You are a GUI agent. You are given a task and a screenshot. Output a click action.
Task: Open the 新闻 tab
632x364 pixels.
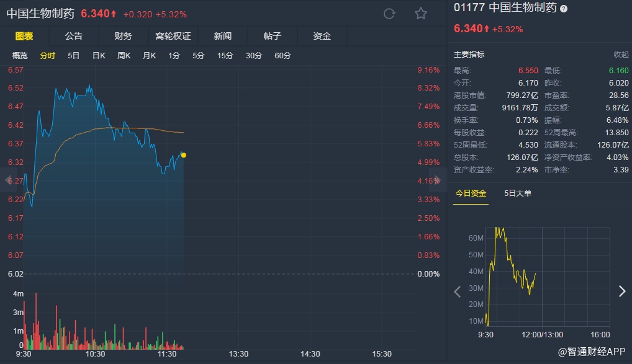pyautogui.click(x=223, y=36)
